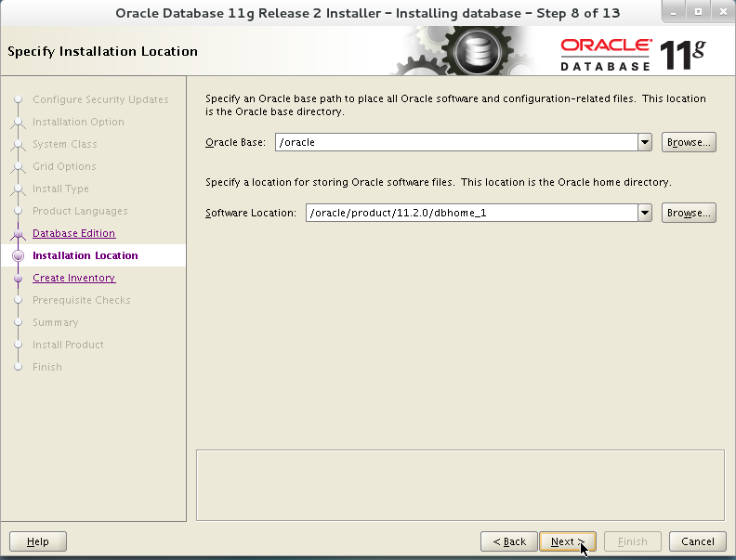Click the Install Type step text

[x=60, y=189]
